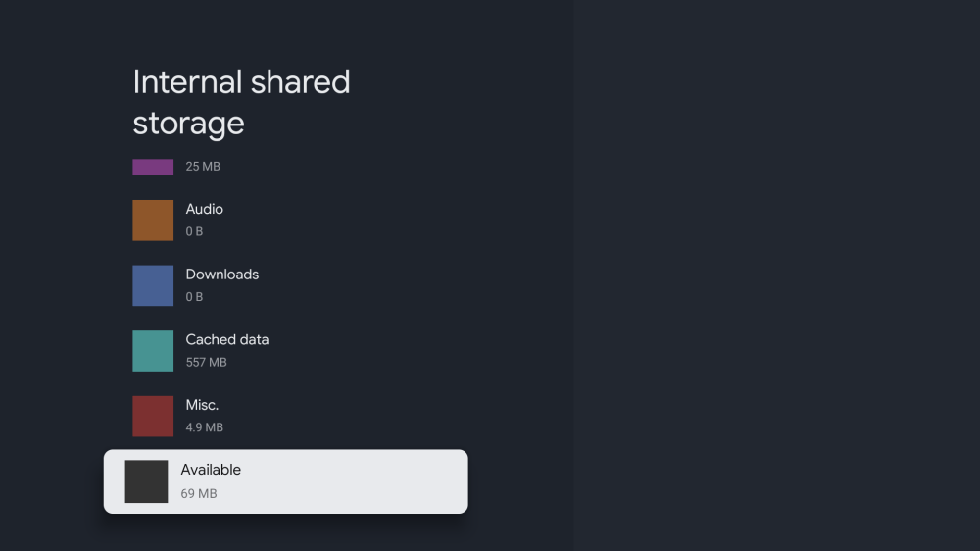Click the 557 MB cached size

tap(206, 362)
